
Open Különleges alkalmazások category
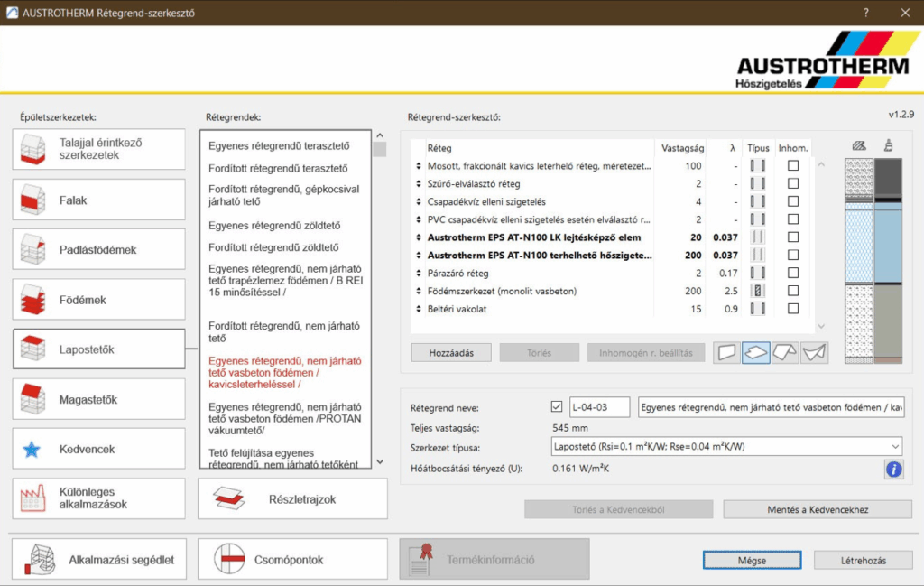(x=99, y=498)
